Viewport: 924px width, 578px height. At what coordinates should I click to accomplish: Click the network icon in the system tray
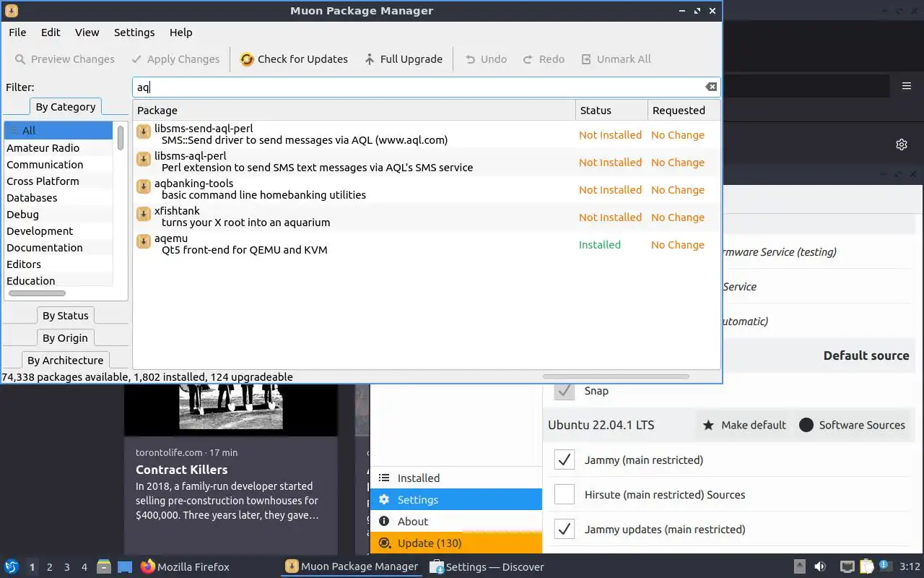[x=847, y=566]
